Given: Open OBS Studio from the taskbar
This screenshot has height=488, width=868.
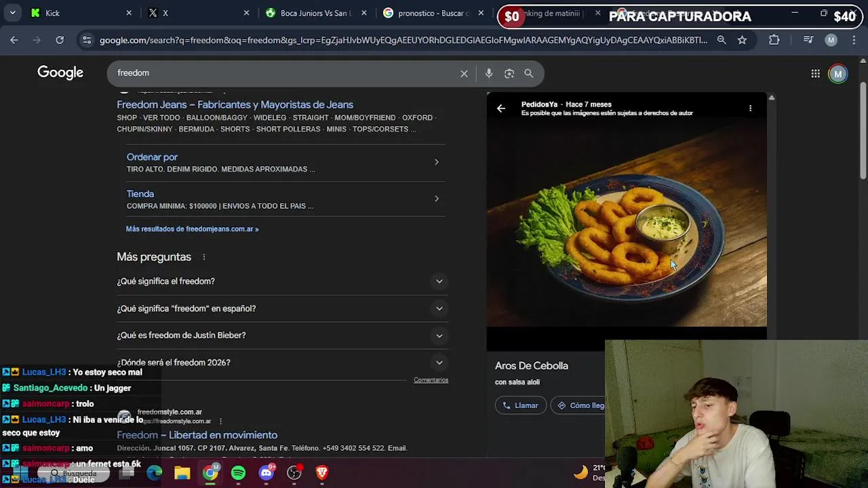Looking at the screenshot, I should click(x=294, y=472).
